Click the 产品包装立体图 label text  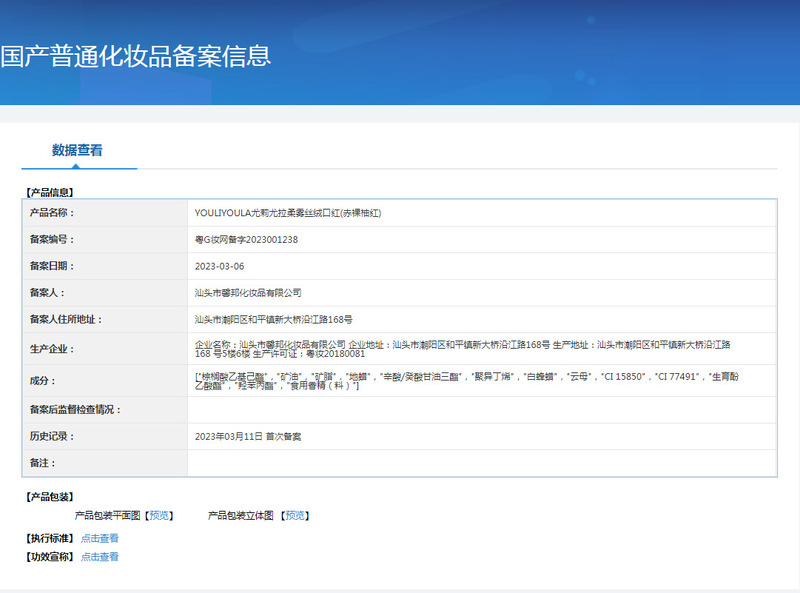240,515
